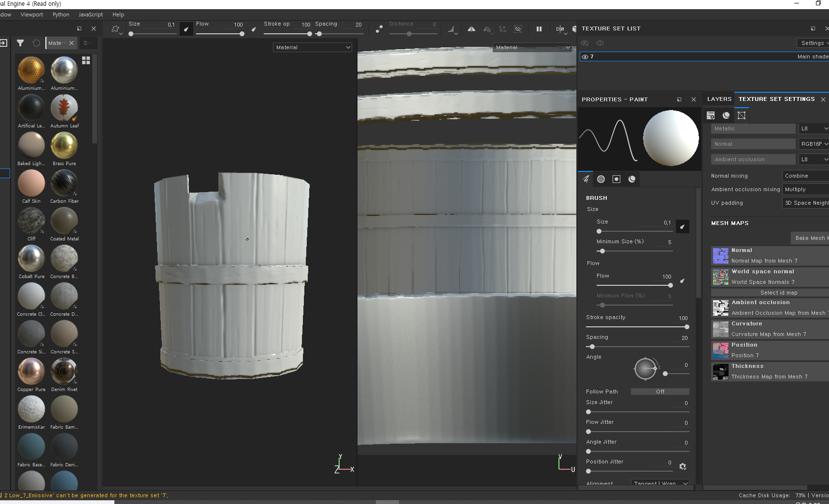Click the shelf filter funnel icon
The height and width of the screenshot is (504, 829).
pyautogui.click(x=20, y=43)
